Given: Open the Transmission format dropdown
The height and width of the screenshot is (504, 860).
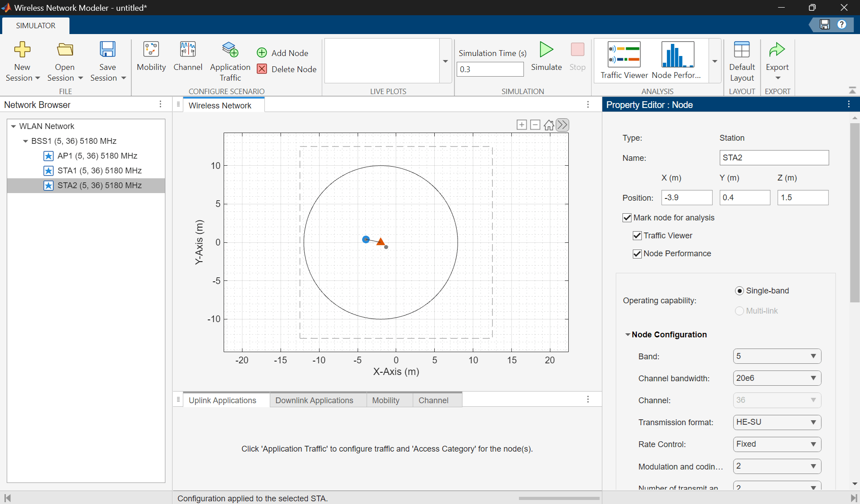Looking at the screenshot, I should point(777,422).
